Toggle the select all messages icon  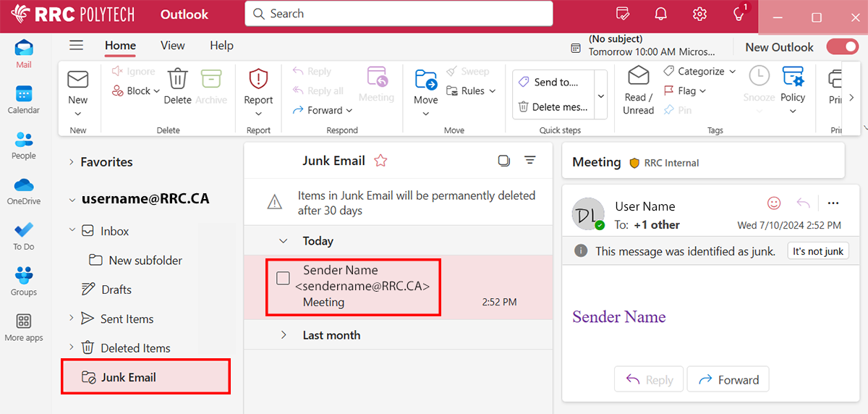point(504,161)
